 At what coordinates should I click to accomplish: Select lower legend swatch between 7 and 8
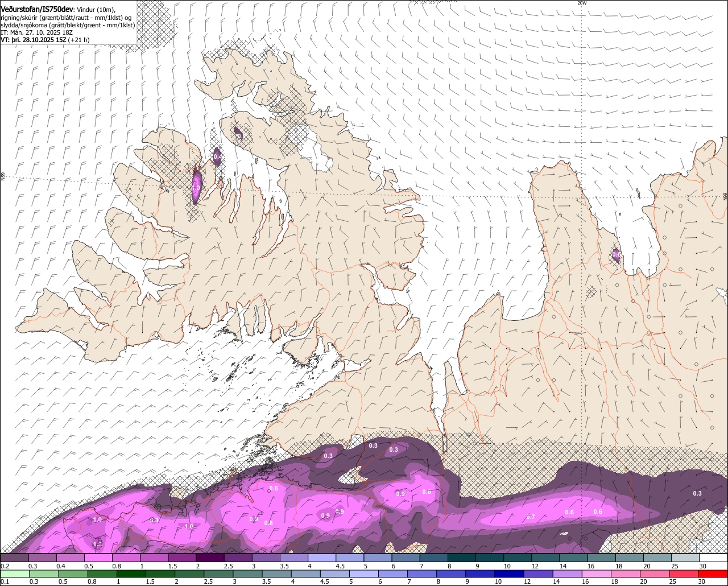click(x=422, y=573)
